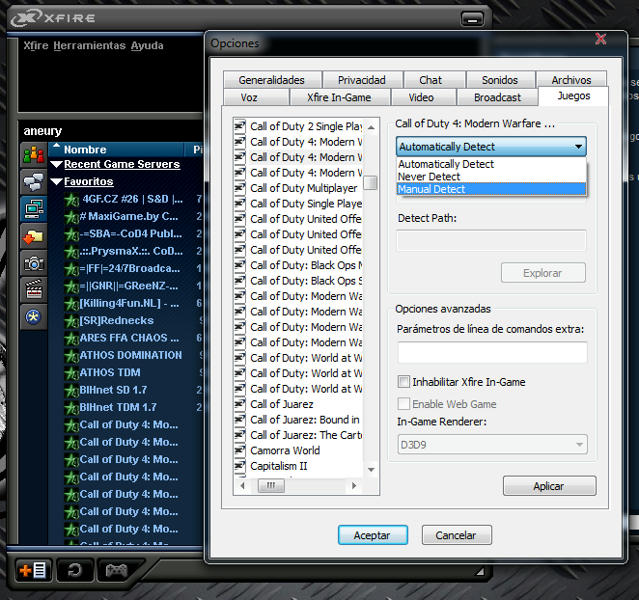Click server icon beside [SR]Rednecks
Viewport: 639px width, 600px height.
coord(72,321)
